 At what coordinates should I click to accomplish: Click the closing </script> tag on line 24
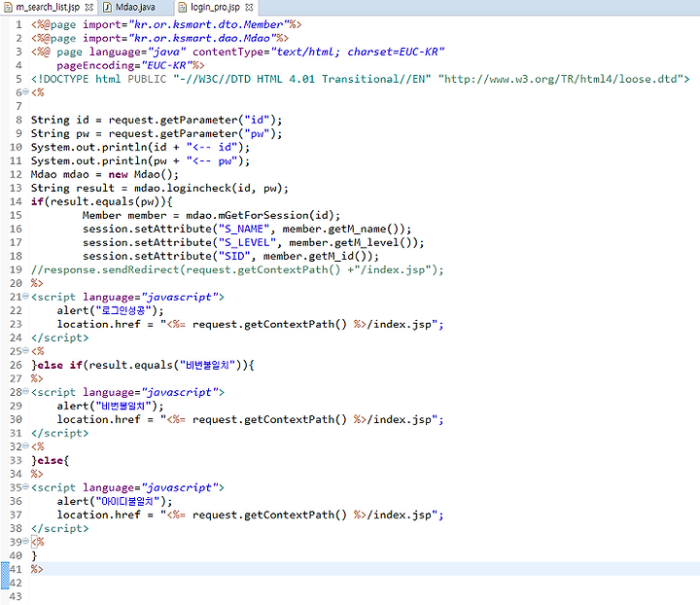tap(60, 338)
